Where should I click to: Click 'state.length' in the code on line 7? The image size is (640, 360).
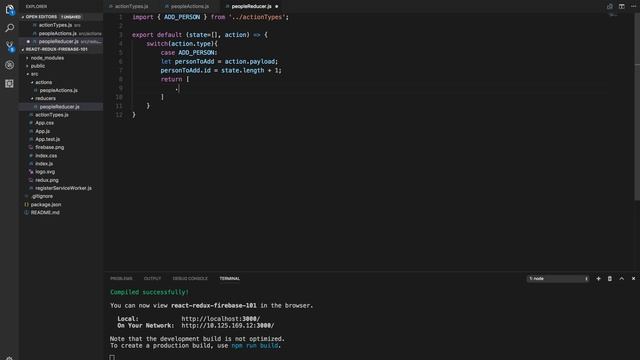point(242,71)
